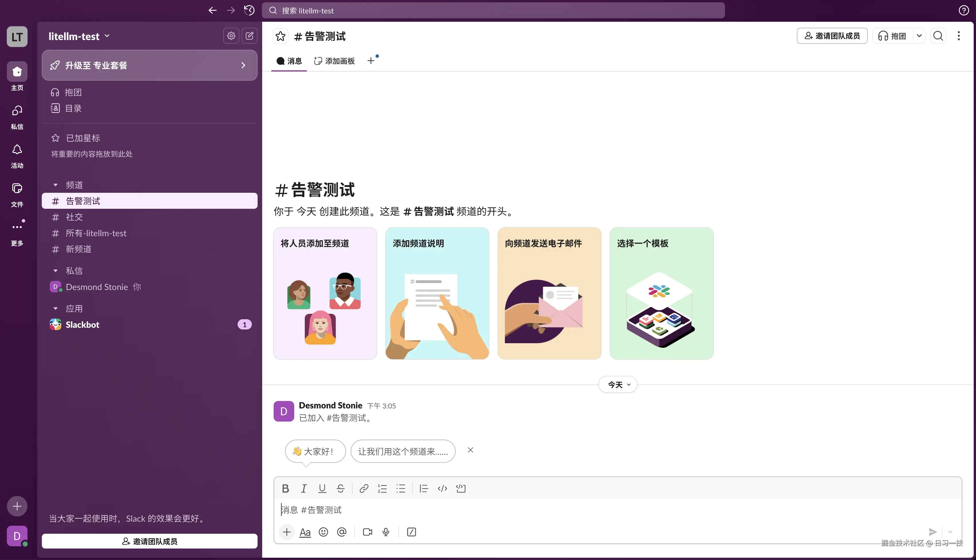The width and height of the screenshot is (976, 560).
Task: Mention someone with the @ icon
Action: tap(342, 532)
